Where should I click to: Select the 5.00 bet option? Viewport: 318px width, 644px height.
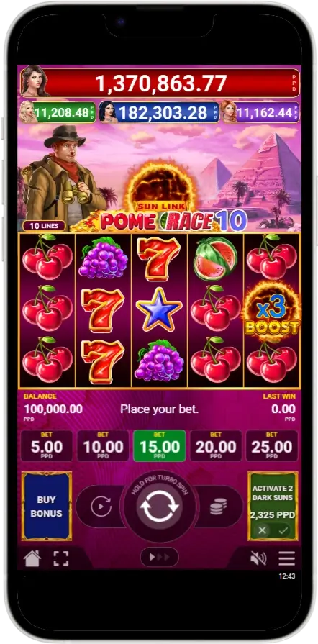[47, 446]
